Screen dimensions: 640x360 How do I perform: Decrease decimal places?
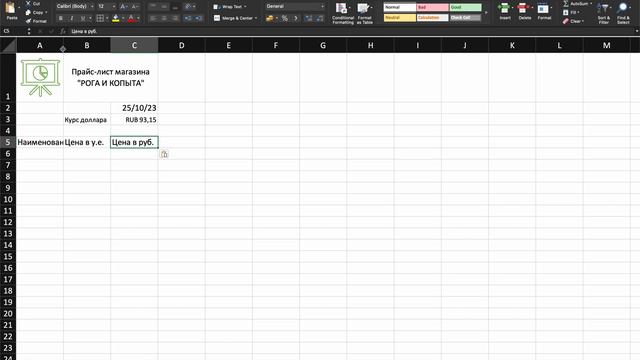point(320,18)
